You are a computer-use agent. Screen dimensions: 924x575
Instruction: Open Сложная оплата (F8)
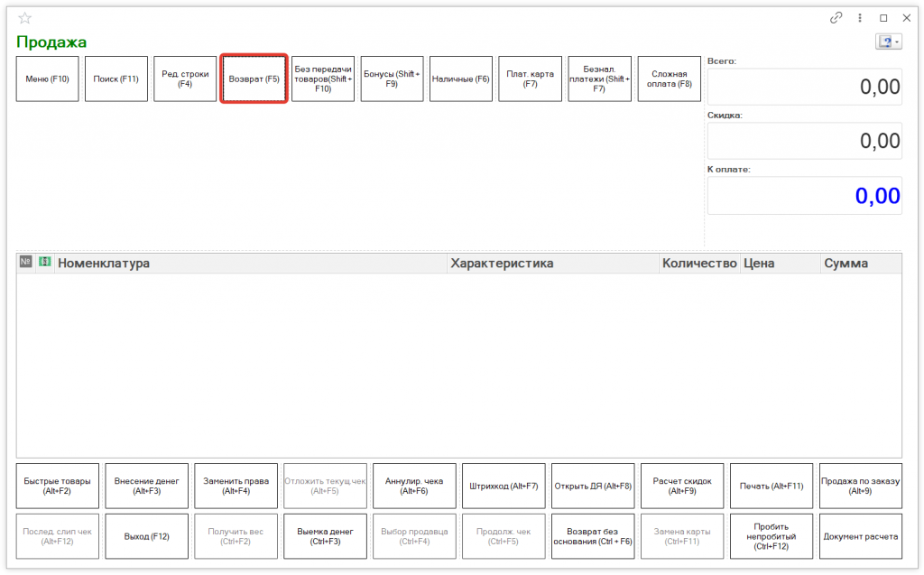(x=669, y=79)
